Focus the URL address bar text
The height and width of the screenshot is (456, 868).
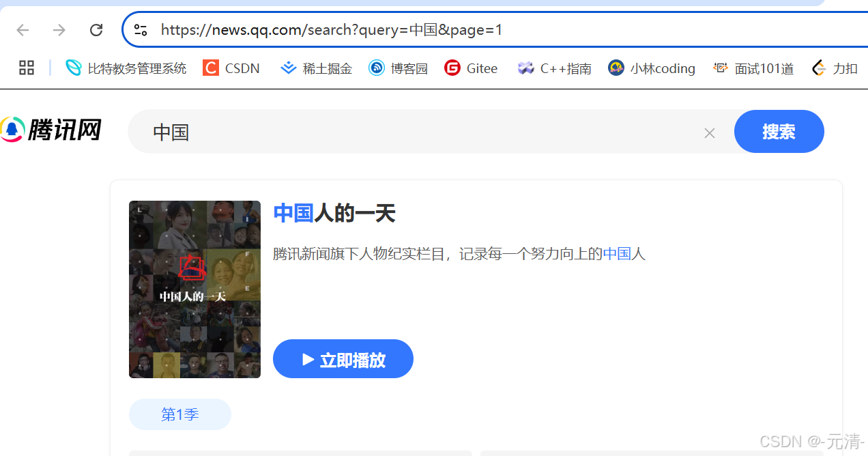332,29
